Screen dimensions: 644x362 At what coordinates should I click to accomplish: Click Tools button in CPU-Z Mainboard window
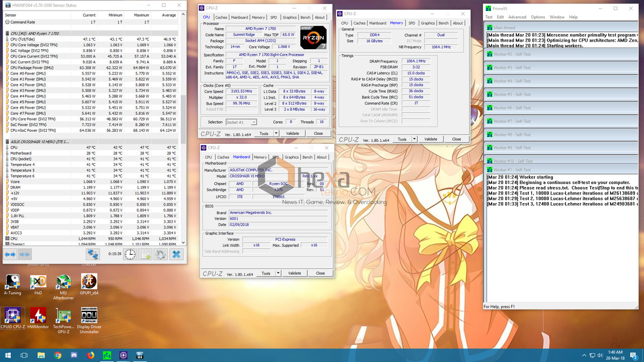[x=266, y=274]
